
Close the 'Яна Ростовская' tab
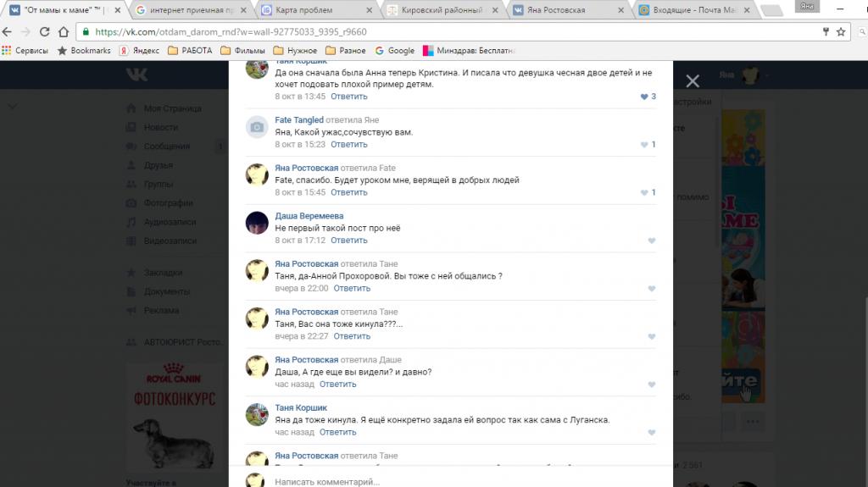(x=620, y=10)
